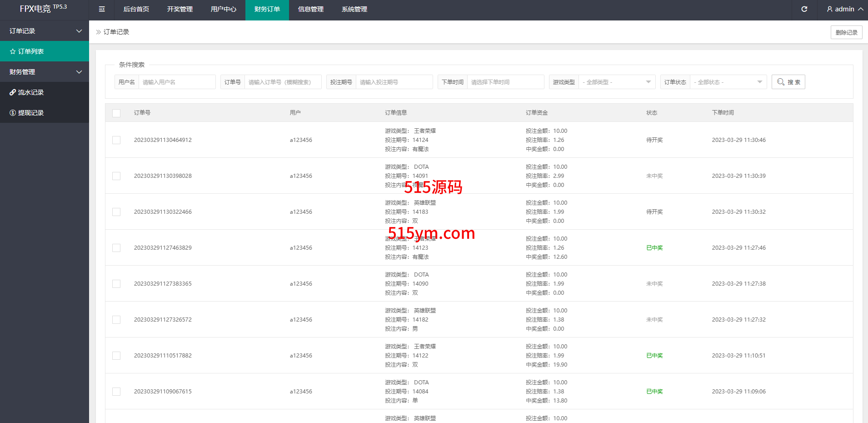Click the breadcrumb double-arrow icon
The width and height of the screenshot is (868, 423).
[x=98, y=32]
